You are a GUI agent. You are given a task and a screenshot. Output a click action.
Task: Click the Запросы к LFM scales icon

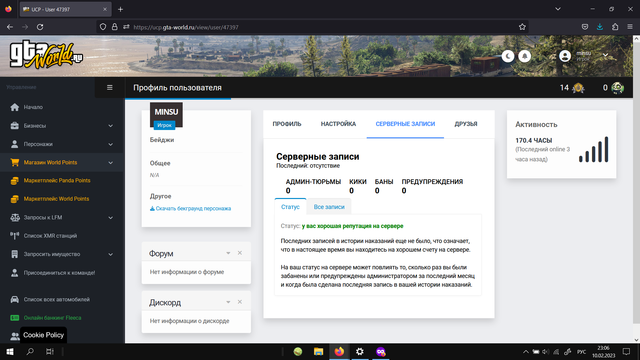click(x=15, y=218)
